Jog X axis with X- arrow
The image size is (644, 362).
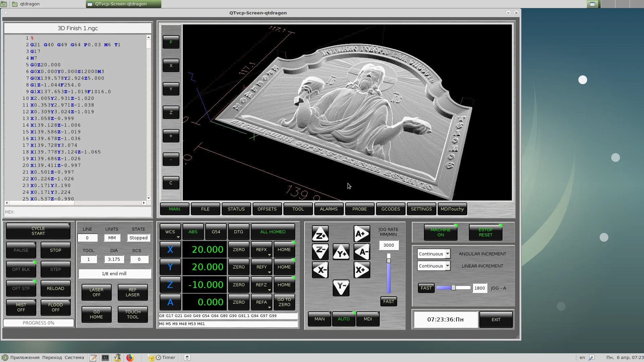coord(320,270)
